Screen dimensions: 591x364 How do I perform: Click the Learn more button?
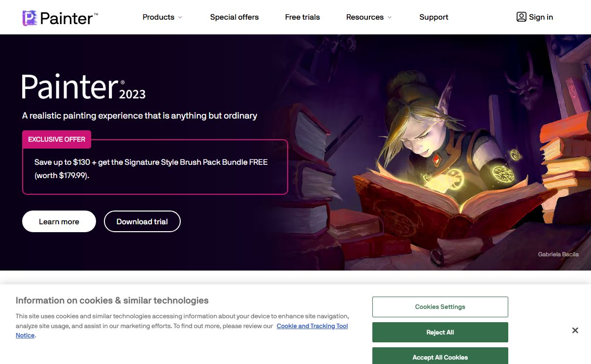pos(59,221)
